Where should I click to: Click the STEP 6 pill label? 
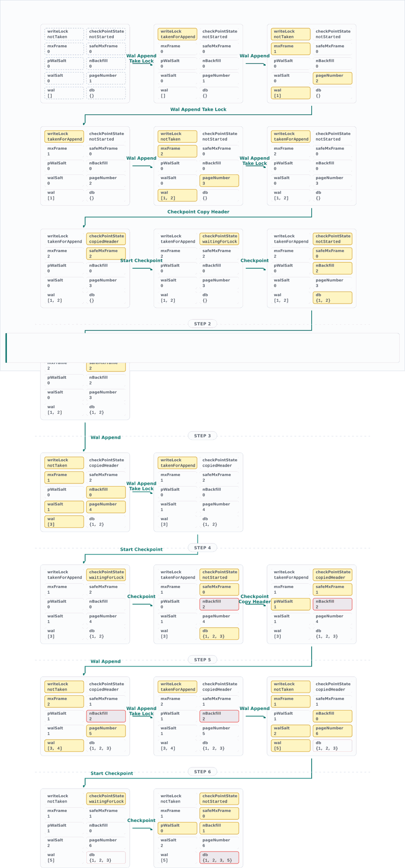[202, 772]
